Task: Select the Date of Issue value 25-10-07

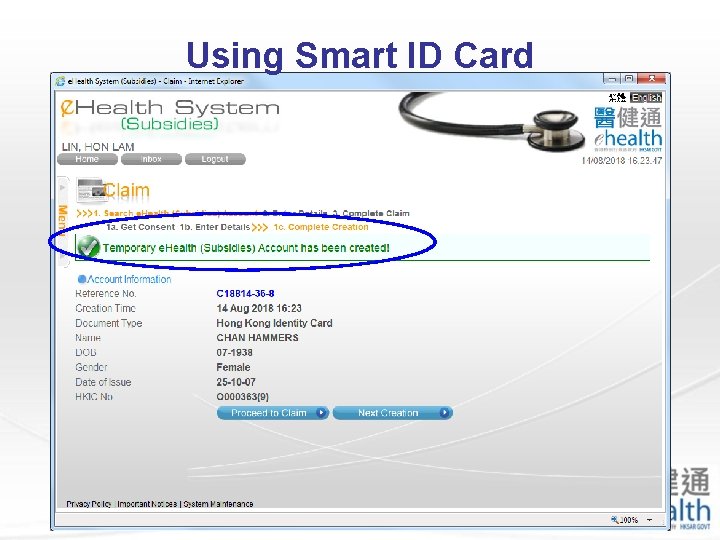Action: tap(236, 382)
